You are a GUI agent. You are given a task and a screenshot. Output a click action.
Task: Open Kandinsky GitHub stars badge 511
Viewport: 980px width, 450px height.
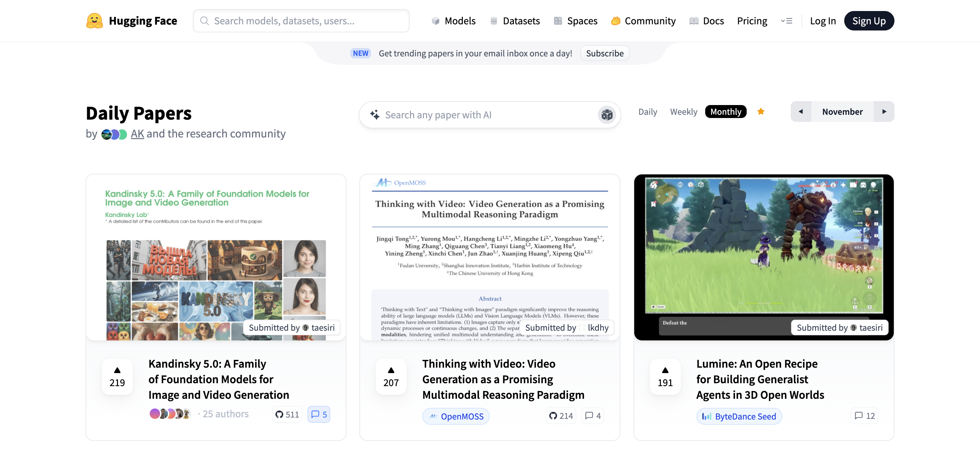(x=287, y=414)
